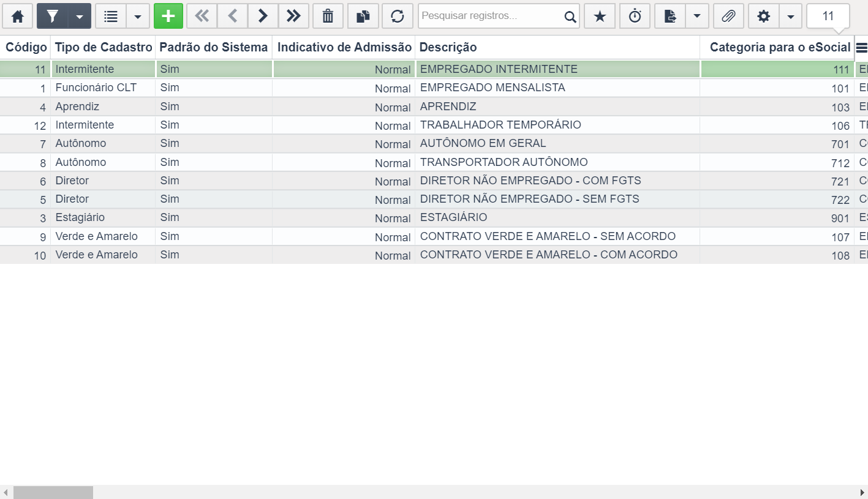868x499 pixels.
Task: Expand the settings dropdown arrow
Action: tap(791, 16)
